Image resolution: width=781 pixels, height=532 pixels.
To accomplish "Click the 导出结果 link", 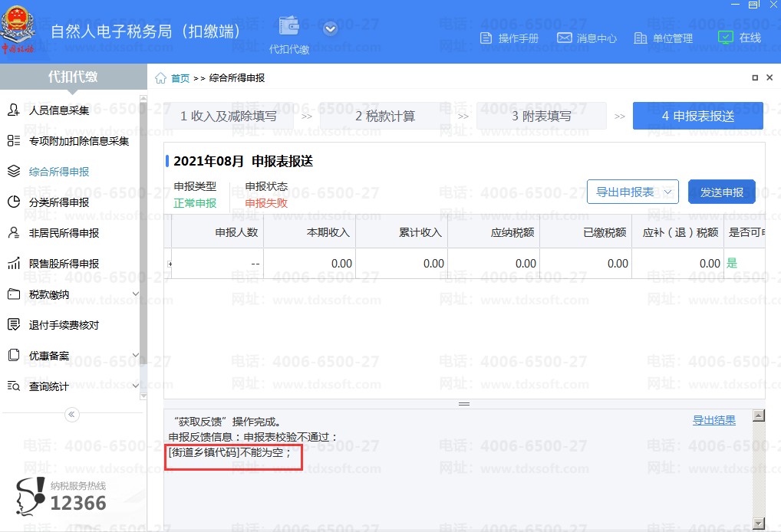I will click(713, 420).
